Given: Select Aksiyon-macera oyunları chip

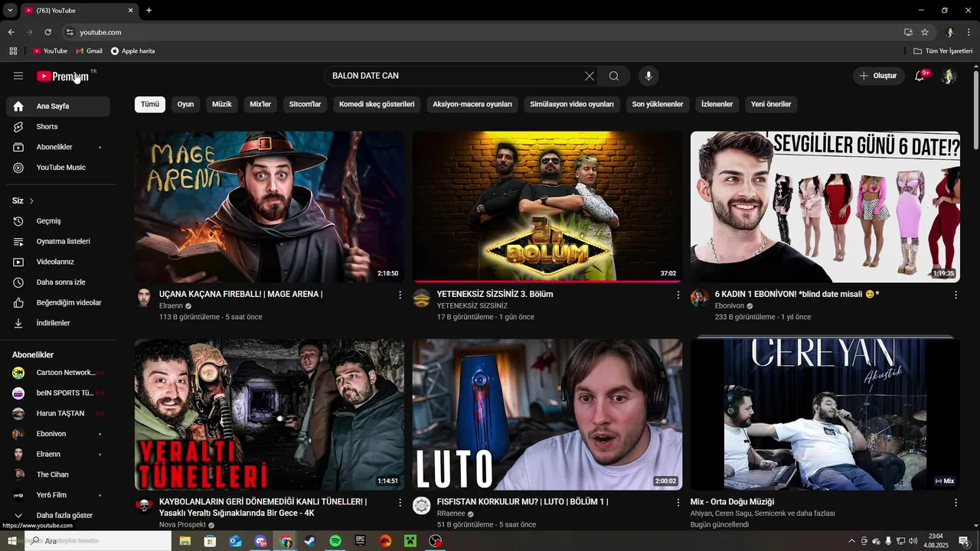Looking at the screenshot, I should click(x=472, y=104).
